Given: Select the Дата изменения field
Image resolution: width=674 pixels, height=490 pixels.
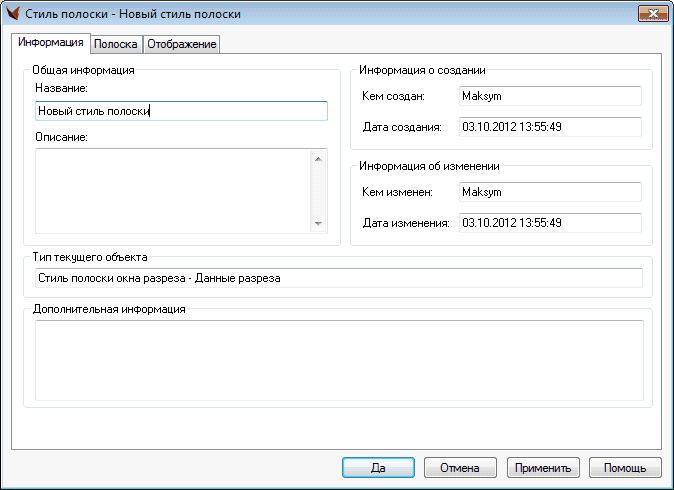Looking at the screenshot, I should (x=548, y=223).
